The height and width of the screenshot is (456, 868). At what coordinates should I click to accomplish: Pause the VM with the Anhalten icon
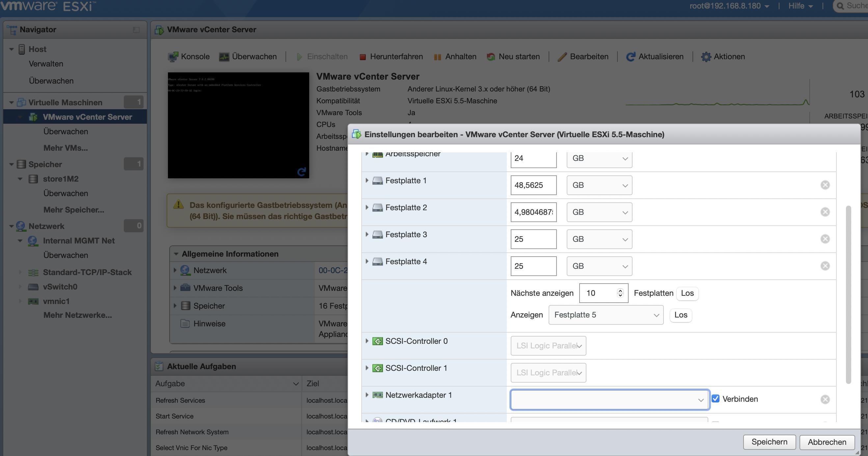click(437, 56)
